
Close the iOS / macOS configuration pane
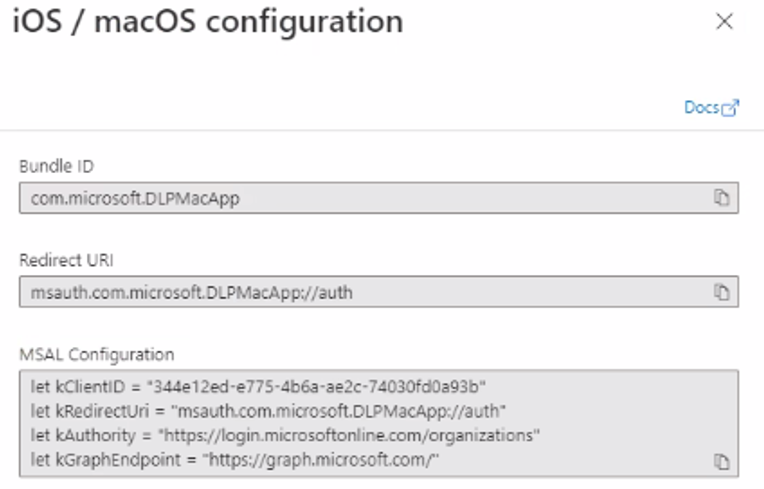point(725,21)
